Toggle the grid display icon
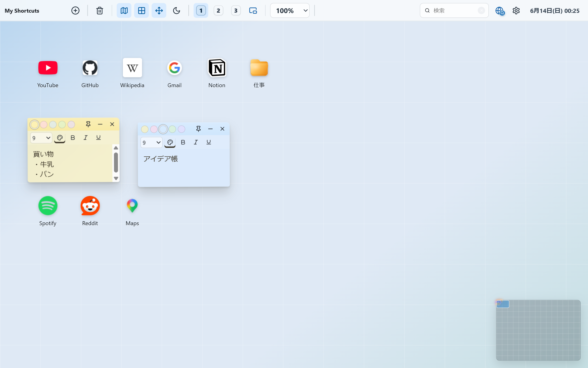 (141, 11)
